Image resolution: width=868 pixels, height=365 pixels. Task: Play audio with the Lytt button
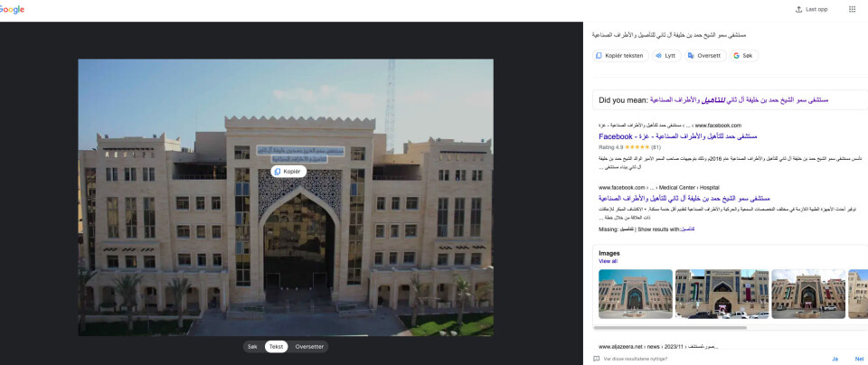click(x=665, y=55)
